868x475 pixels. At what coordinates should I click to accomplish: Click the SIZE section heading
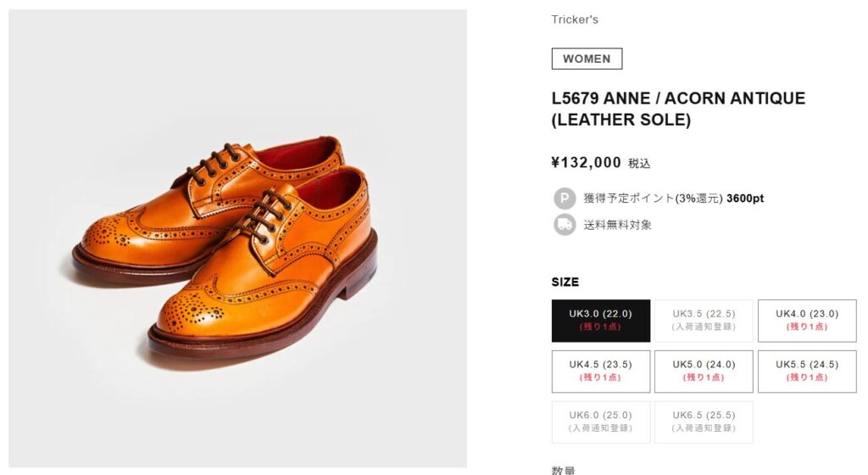(x=565, y=282)
